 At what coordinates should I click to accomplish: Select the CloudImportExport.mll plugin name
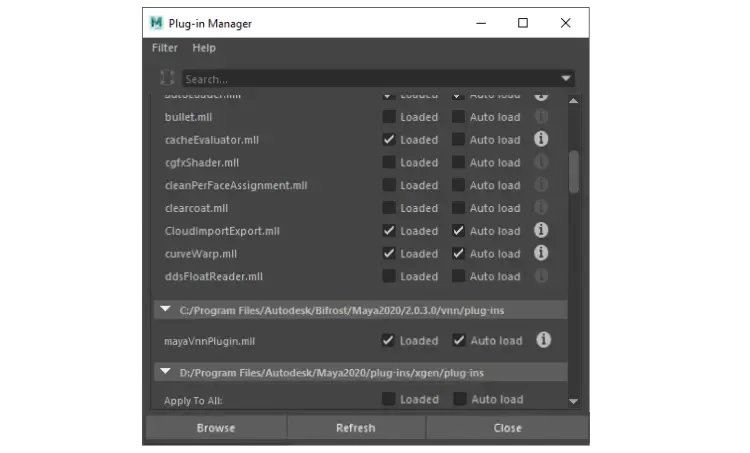[222, 231]
